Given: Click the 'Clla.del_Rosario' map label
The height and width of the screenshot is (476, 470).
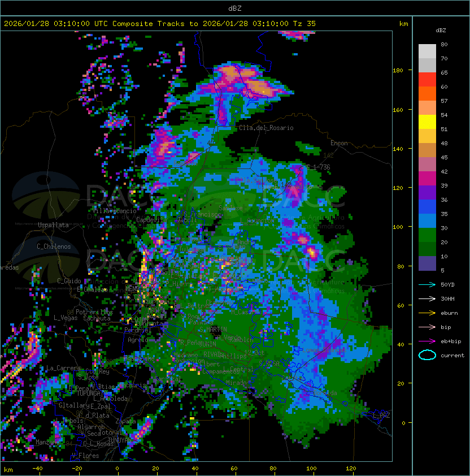Looking at the screenshot, I should pyautogui.click(x=266, y=128).
